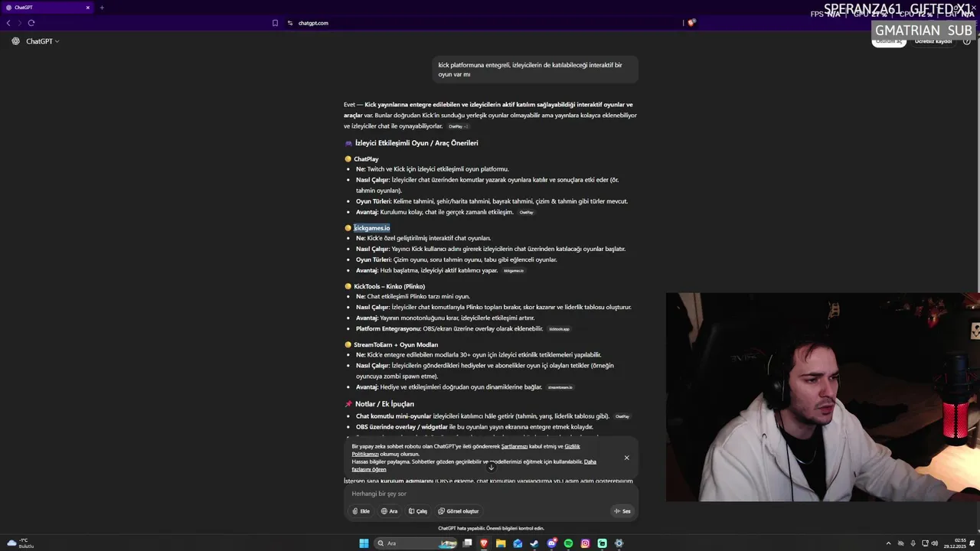The height and width of the screenshot is (551, 980).
Task: Show hidden tray icons chevron
Action: point(890,543)
